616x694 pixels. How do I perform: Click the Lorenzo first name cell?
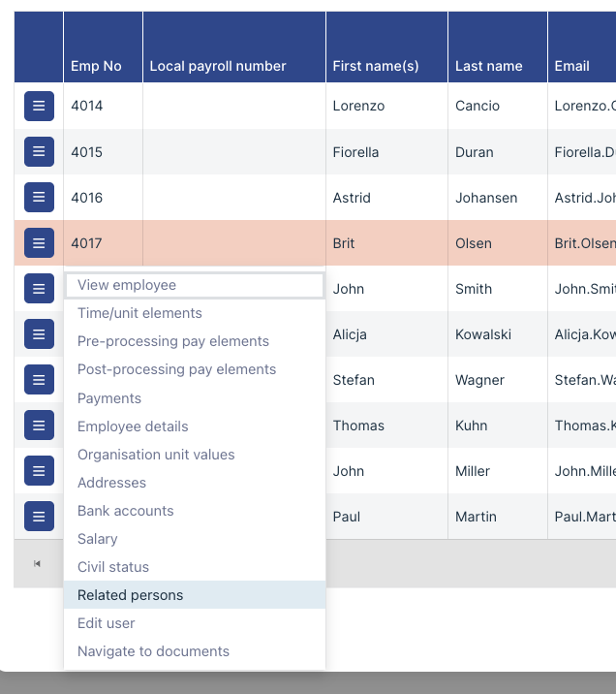[x=358, y=106]
